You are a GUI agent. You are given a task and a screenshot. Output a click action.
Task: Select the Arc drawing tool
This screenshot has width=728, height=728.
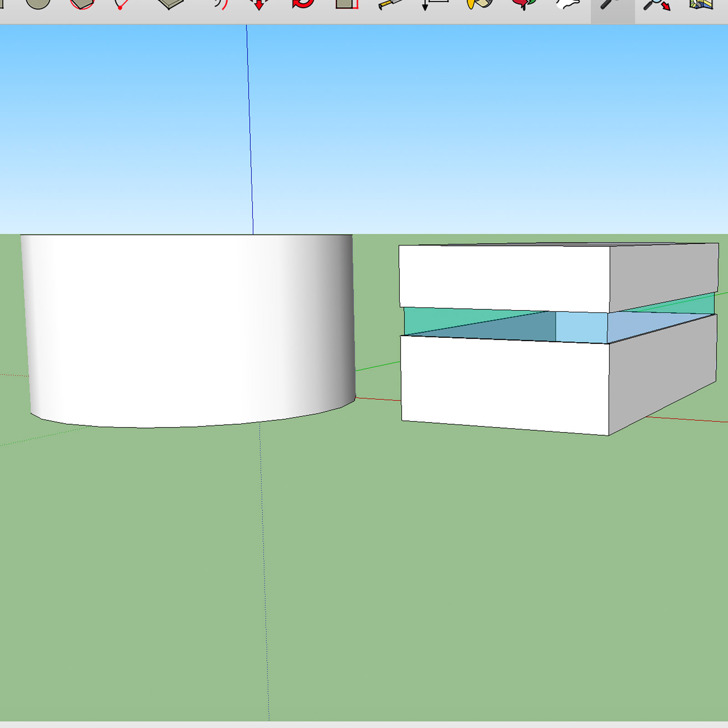point(122,4)
